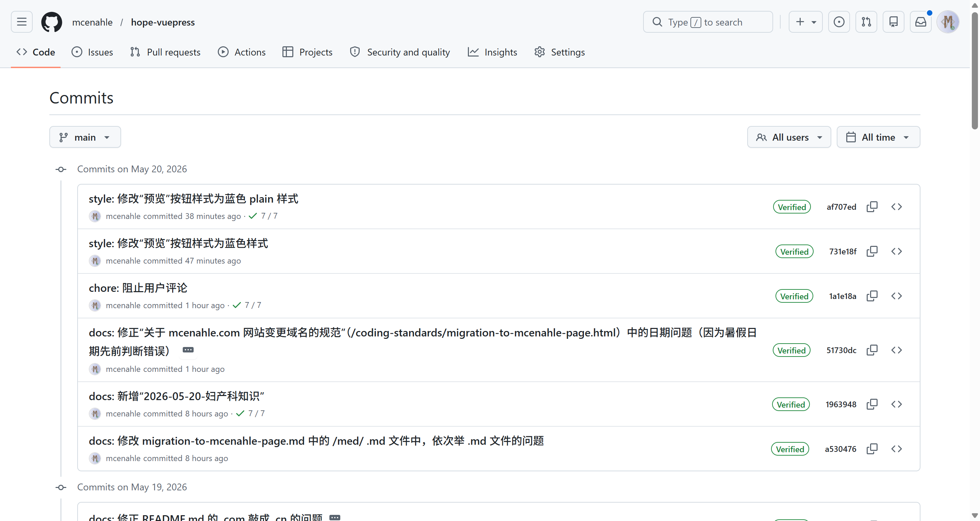Switch to Pull requests tab

(165, 52)
